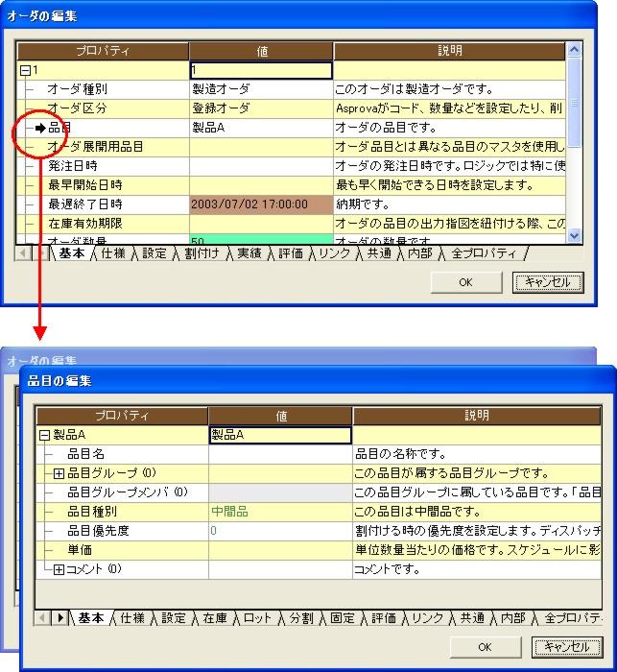Screen dimensions: 617x672
Task: Open 全プロパティ tab in order editor
Action: coord(485,253)
